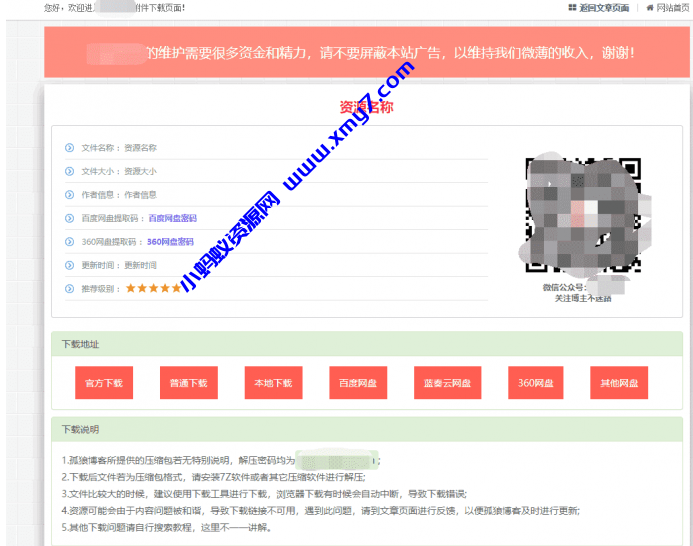Click the WeChat QR code image
The width and height of the screenshot is (693, 546).
(x=583, y=215)
